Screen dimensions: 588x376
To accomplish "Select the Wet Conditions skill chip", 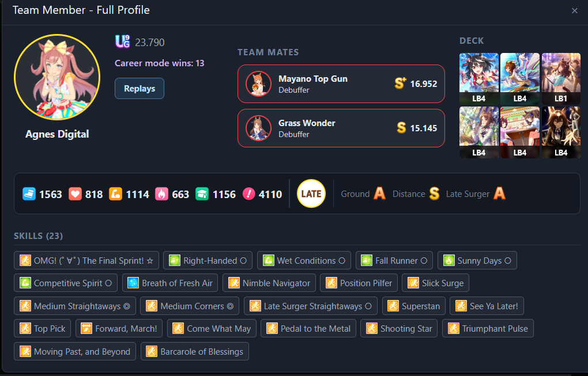I will click(304, 260).
